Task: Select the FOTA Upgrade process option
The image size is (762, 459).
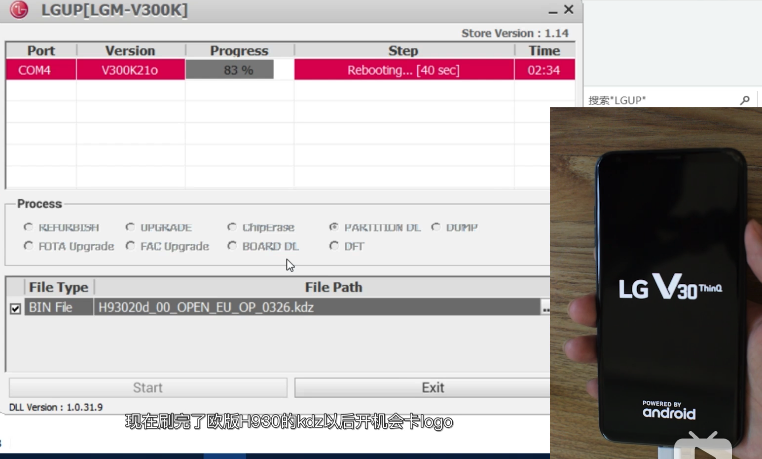Action: [x=29, y=246]
